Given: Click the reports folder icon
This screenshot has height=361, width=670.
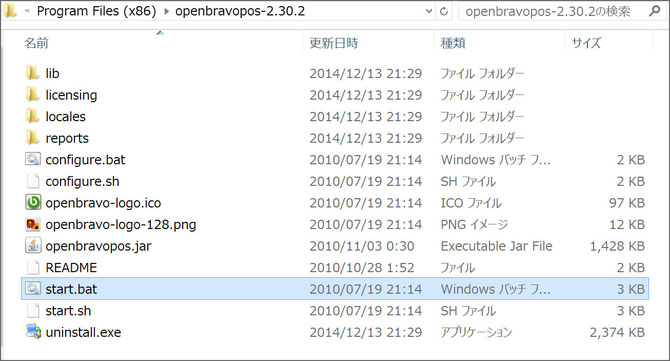Looking at the screenshot, I should 32,138.
